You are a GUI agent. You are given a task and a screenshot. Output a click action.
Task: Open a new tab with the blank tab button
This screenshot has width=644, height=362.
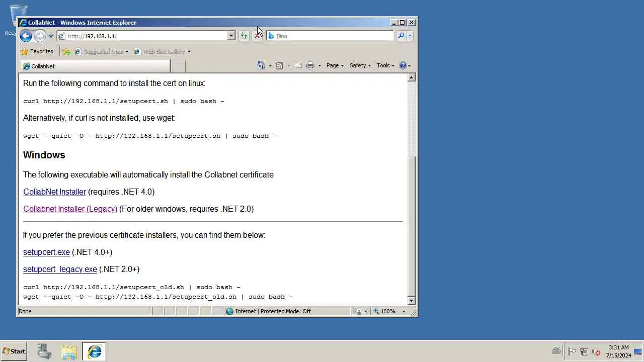pyautogui.click(x=179, y=66)
